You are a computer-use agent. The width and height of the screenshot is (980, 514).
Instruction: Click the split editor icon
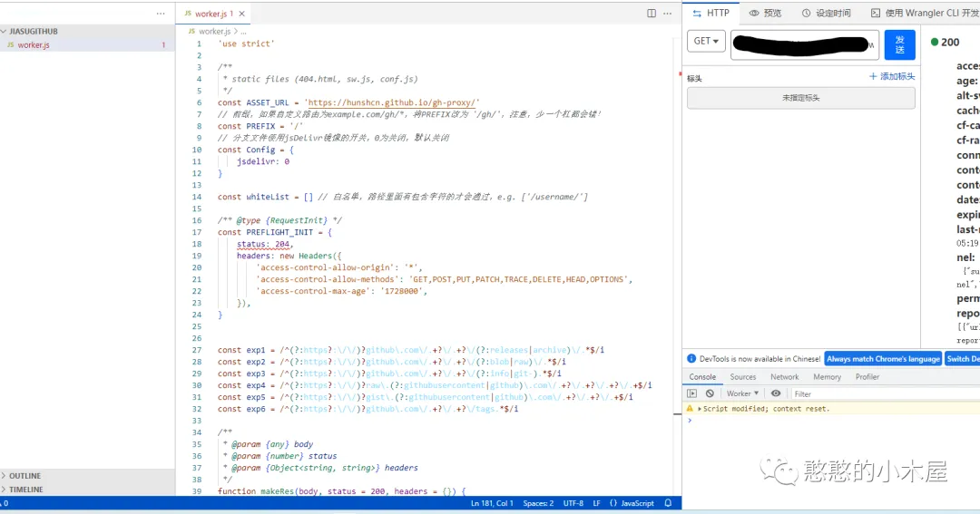(652, 14)
